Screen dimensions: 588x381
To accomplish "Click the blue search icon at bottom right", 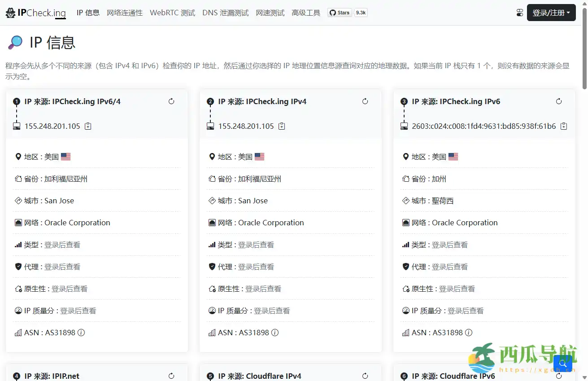I will click(563, 364).
